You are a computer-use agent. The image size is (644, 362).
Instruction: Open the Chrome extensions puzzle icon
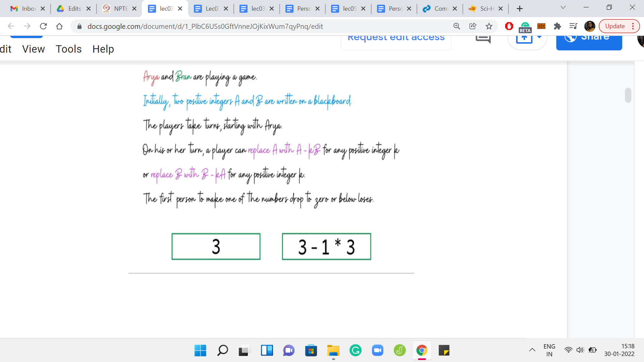(557, 26)
